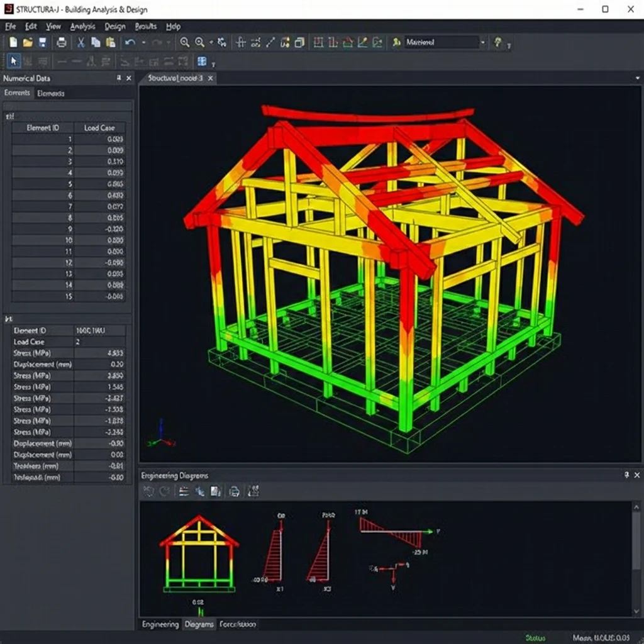644x644 pixels.
Task: Click the Print icon in the main toolbar
Action: coord(62,43)
